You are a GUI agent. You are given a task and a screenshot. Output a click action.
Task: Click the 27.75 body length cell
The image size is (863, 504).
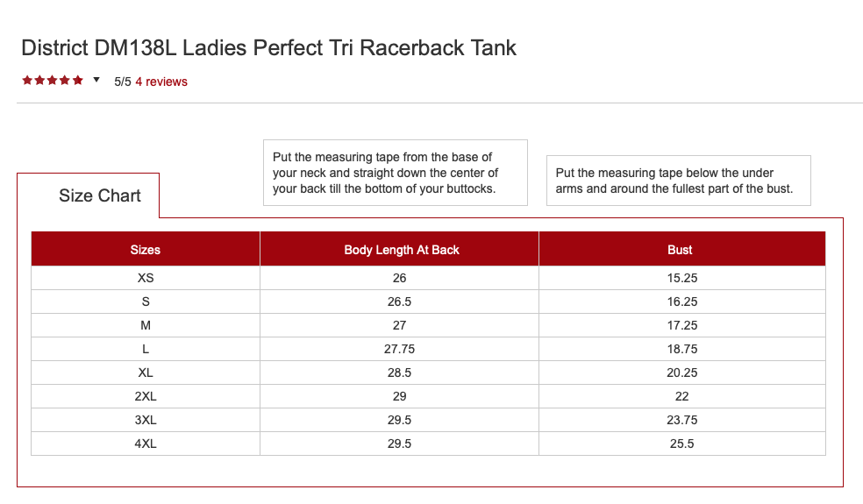click(400, 349)
